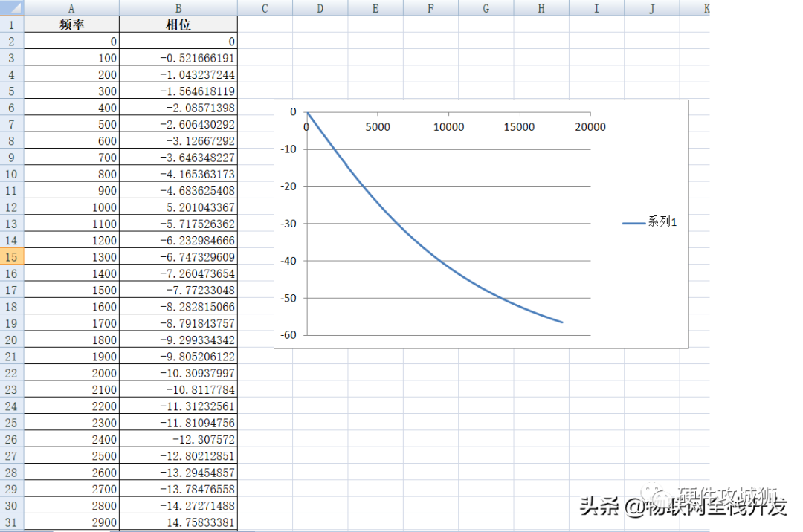Select row 31 header
This screenshot has width=803, height=532.
12,522
